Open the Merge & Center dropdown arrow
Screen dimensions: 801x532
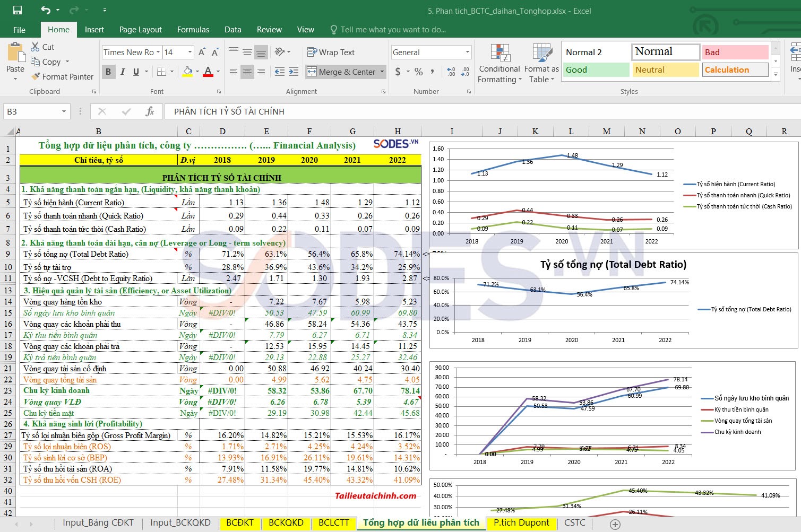click(382, 72)
